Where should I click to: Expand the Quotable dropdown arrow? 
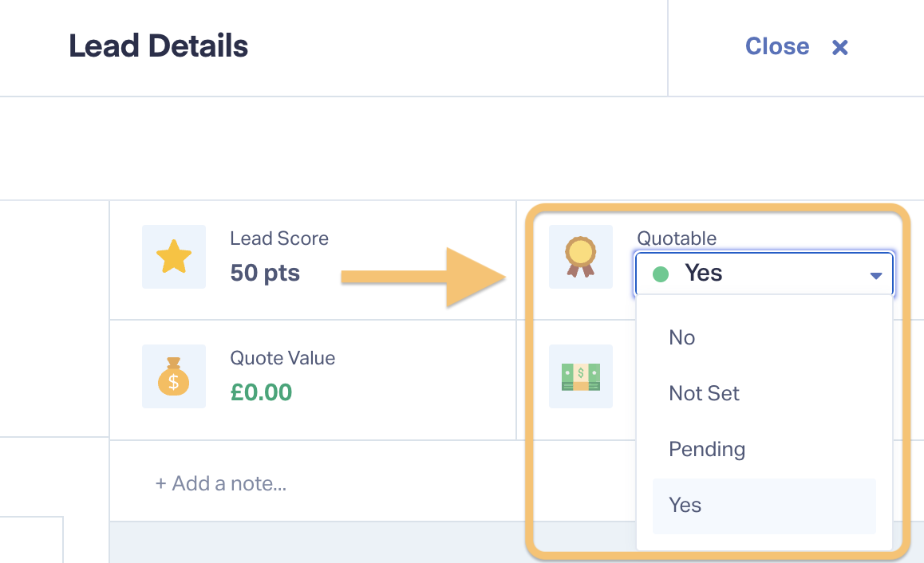click(x=876, y=276)
